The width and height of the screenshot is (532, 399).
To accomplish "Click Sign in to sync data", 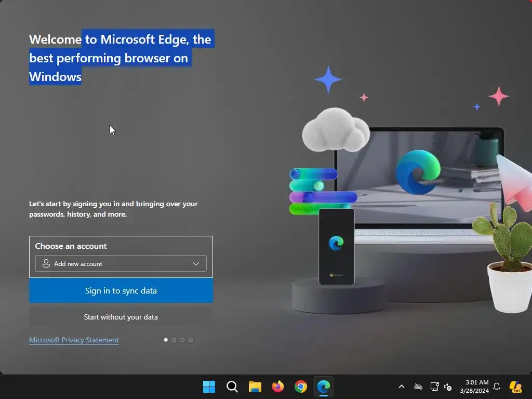I will click(x=121, y=290).
